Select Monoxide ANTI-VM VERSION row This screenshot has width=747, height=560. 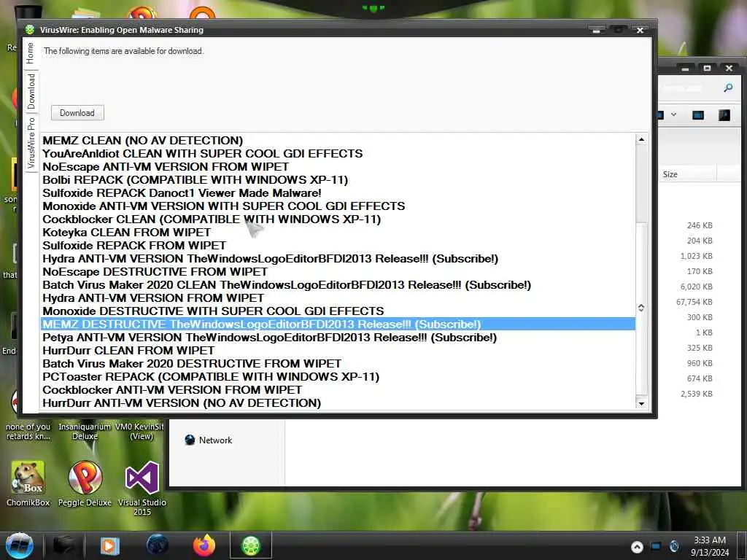[338, 206]
